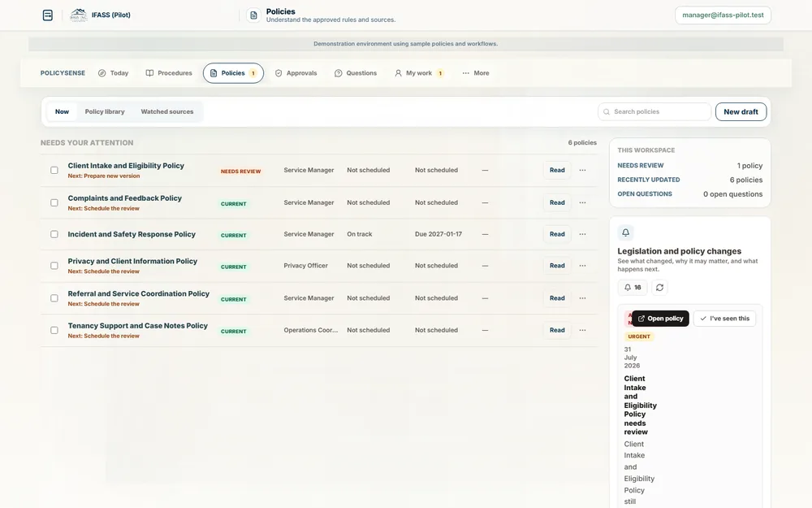The width and height of the screenshot is (812, 508).
Task: Open the manager@ifass-pilot.test account menu
Action: (723, 15)
